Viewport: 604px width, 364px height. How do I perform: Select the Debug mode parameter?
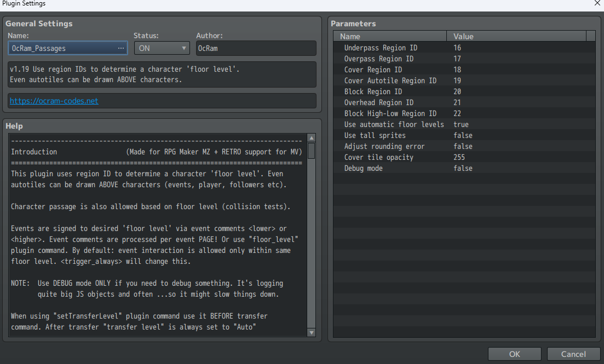pyautogui.click(x=464, y=169)
